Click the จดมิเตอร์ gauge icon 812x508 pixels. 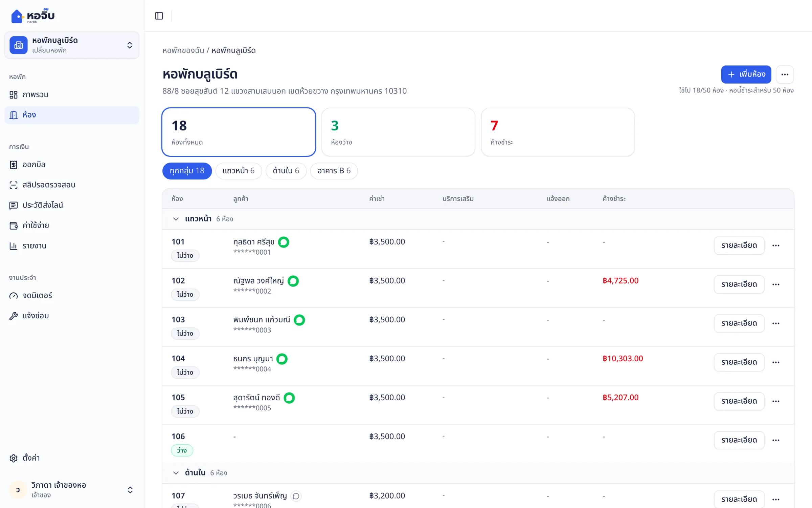14,296
